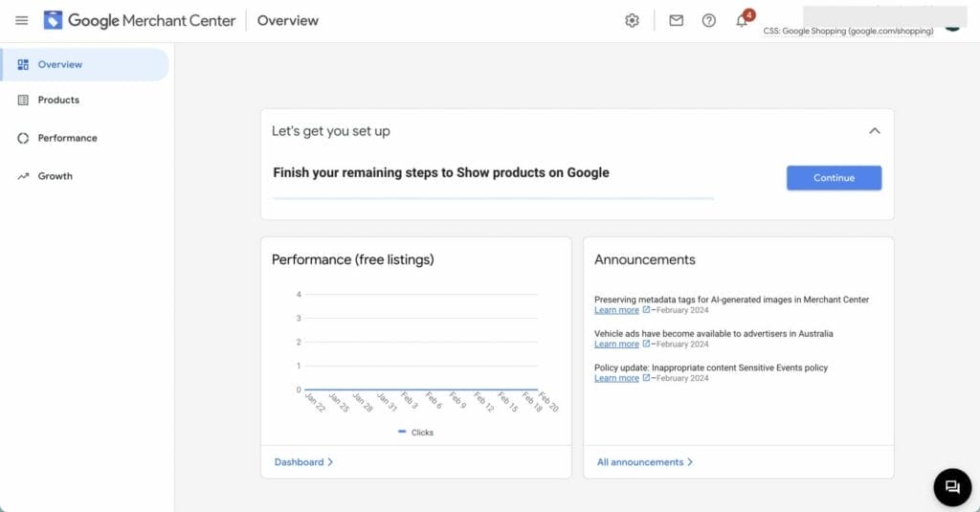Go to Products in the sidebar
Viewport: 980px width, 512px height.
click(58, 100)
